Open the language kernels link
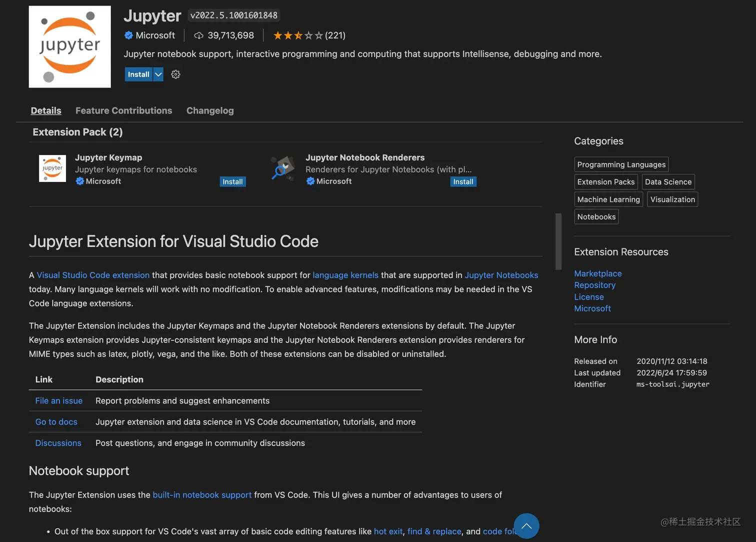The height and width of the screenshot is (542, 756). click(345, 275)
